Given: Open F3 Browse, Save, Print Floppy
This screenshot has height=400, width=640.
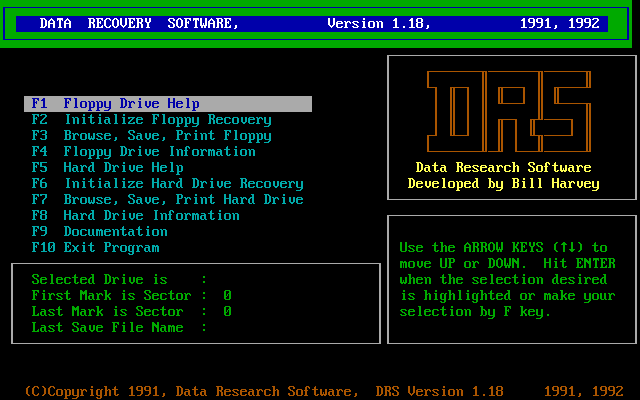Looking at the screenshot, I should pyautogui.click(x=151, y=136).
